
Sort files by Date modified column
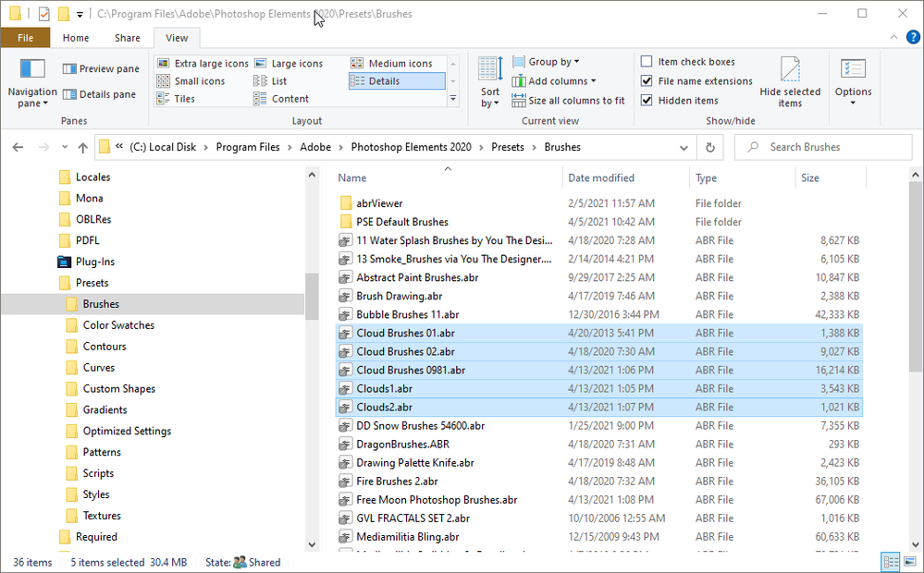(626, 177)
